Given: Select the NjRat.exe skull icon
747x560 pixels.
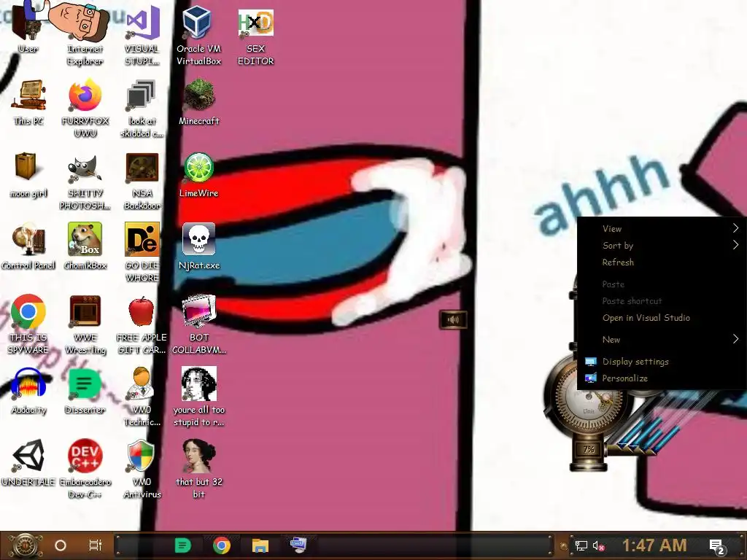Looking at the screenshot, I should coord(198,246).
